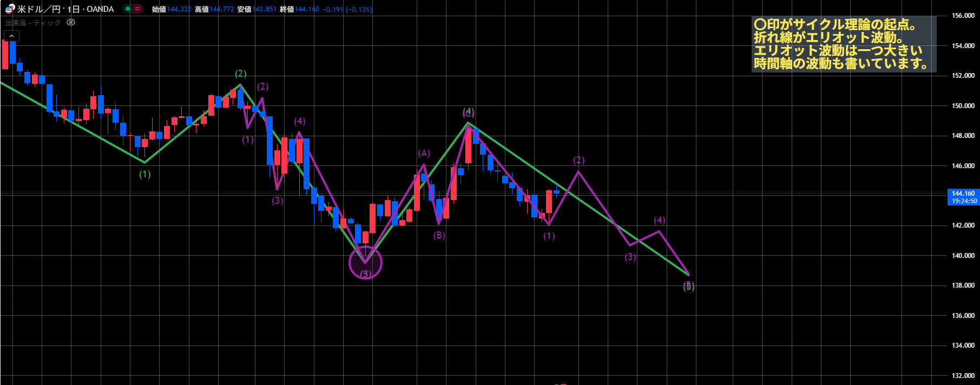The width and height of the screenshot is (980, 385).
Task: Click the 156.000 price axis label
Action: click(x=963, y=16)
